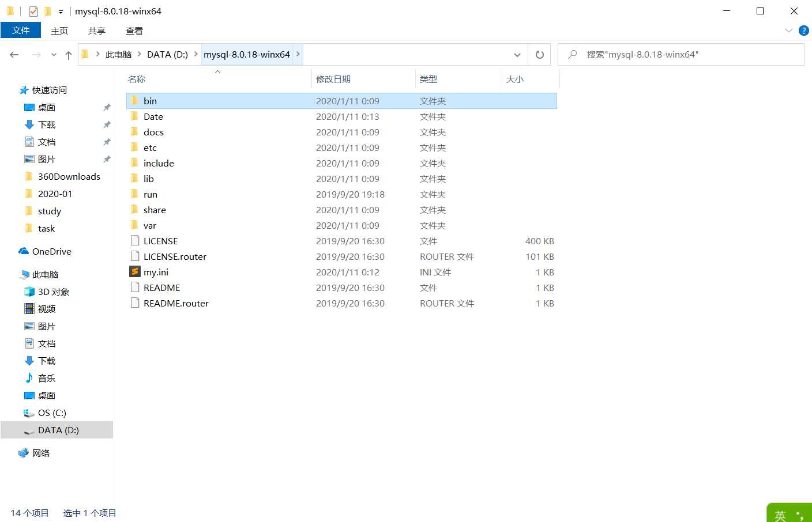Switch to the 查看 ribbon tab

click(134, 31)
